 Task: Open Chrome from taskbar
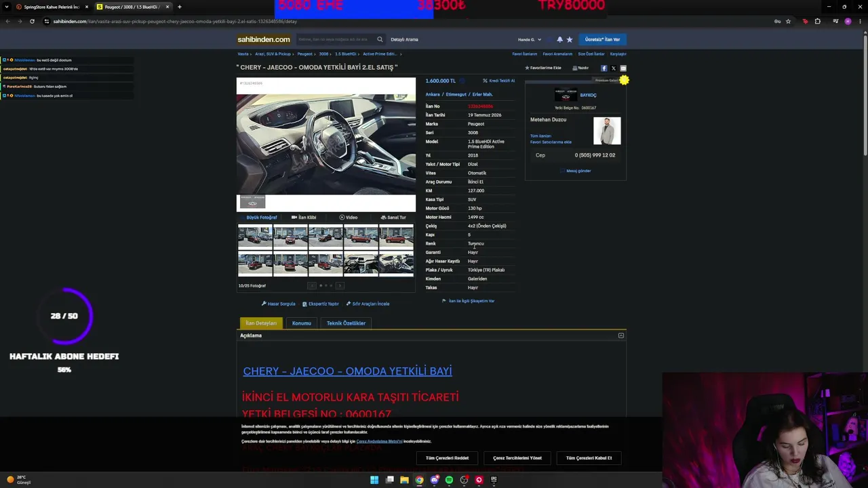(419, 480)
